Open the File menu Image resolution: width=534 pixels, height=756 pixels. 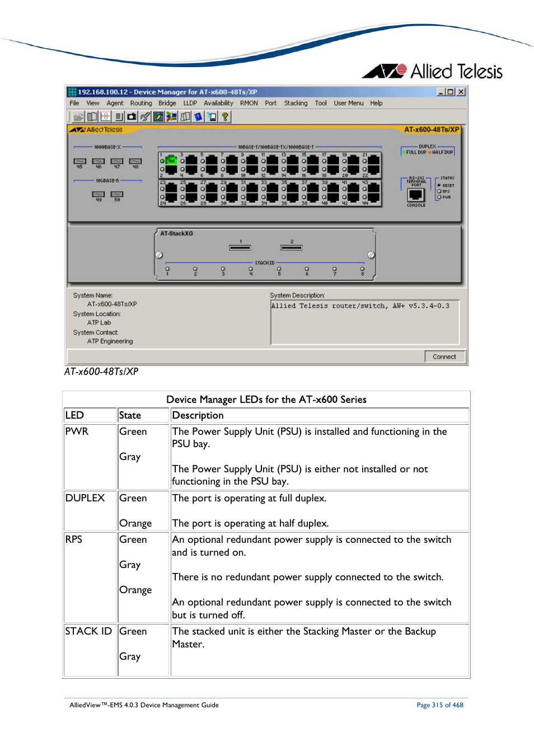point(74,103)
